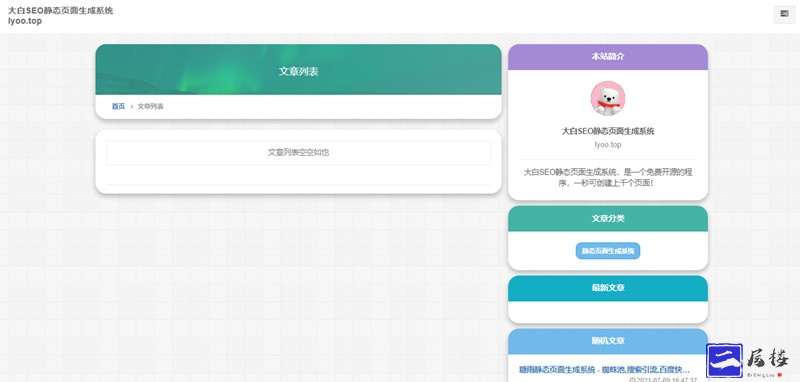Click the clock icon beside article date
800x382 pixels.
click(632, 380)
